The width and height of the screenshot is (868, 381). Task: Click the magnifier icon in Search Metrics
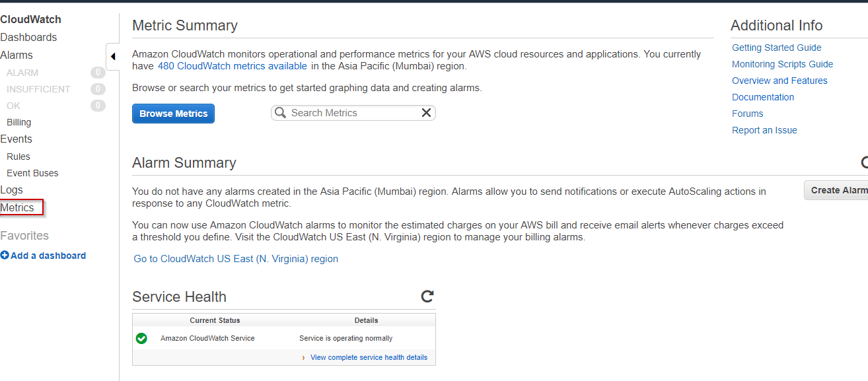pyautogui.click(x=281, y=113)
